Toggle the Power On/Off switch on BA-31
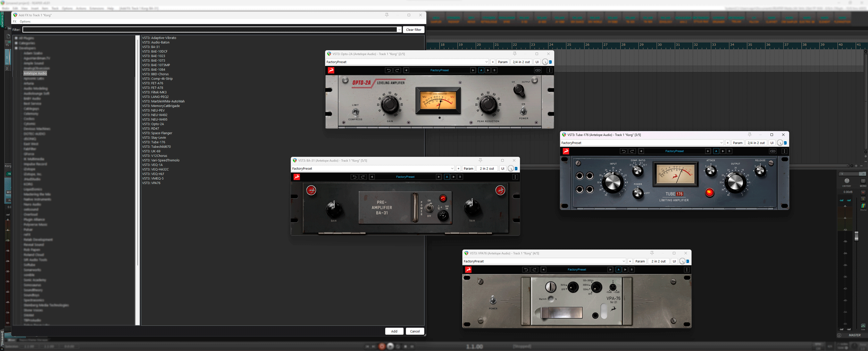 (x=429, y=207)
